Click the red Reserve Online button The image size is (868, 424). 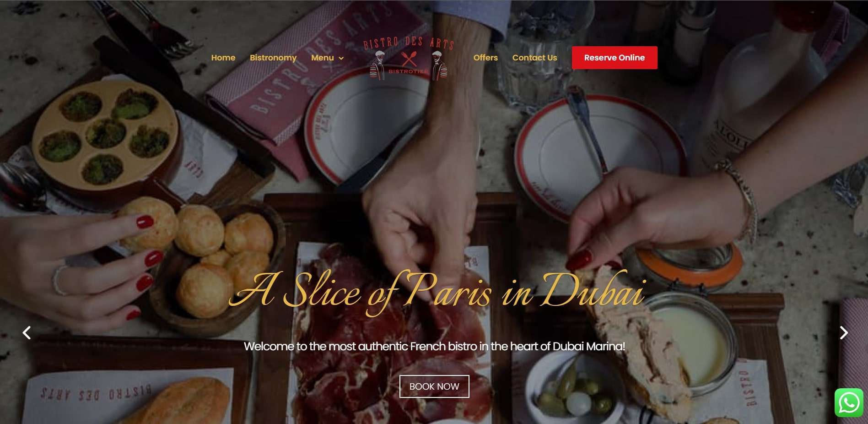point(615,58)
